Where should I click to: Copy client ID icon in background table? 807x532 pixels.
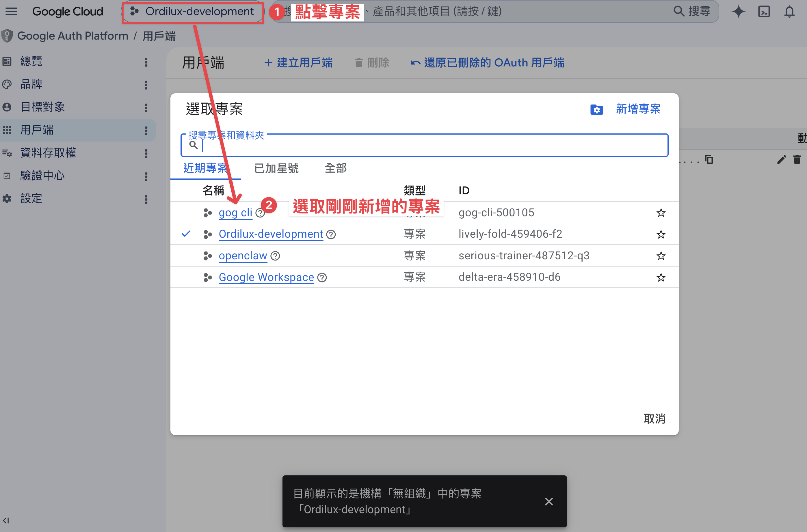[x=709, y=159]
